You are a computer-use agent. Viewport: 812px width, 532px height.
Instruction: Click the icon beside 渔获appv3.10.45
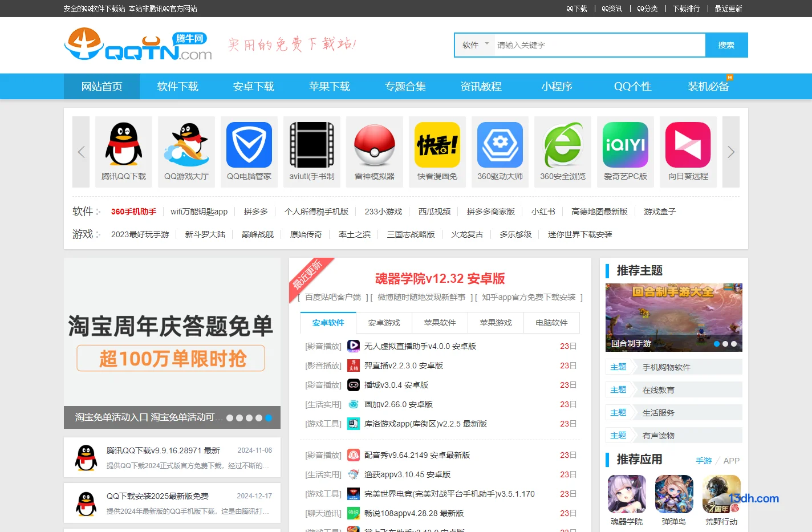[x=354, y=474]
